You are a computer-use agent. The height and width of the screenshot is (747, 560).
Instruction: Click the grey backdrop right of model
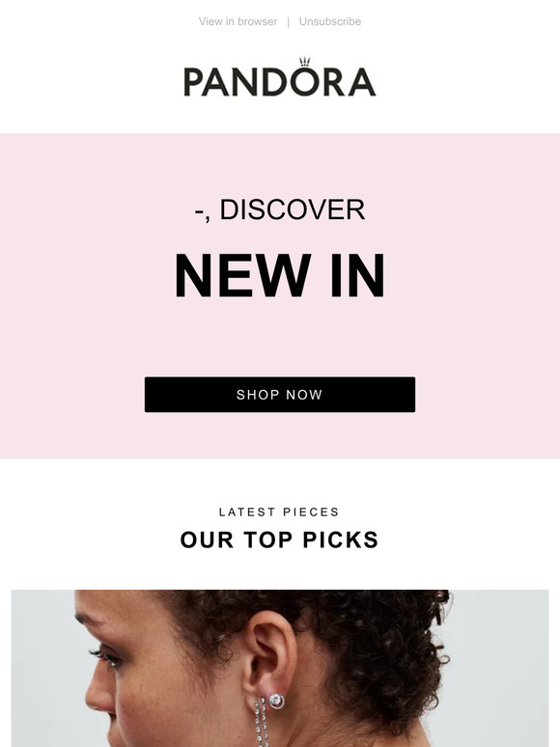(x=498, y=667)
